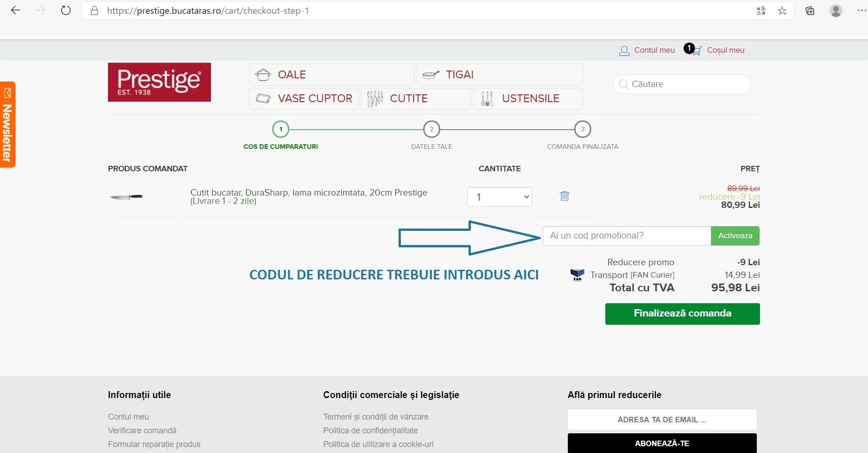Reload the page with refresh icon

(x=66, y=11)
